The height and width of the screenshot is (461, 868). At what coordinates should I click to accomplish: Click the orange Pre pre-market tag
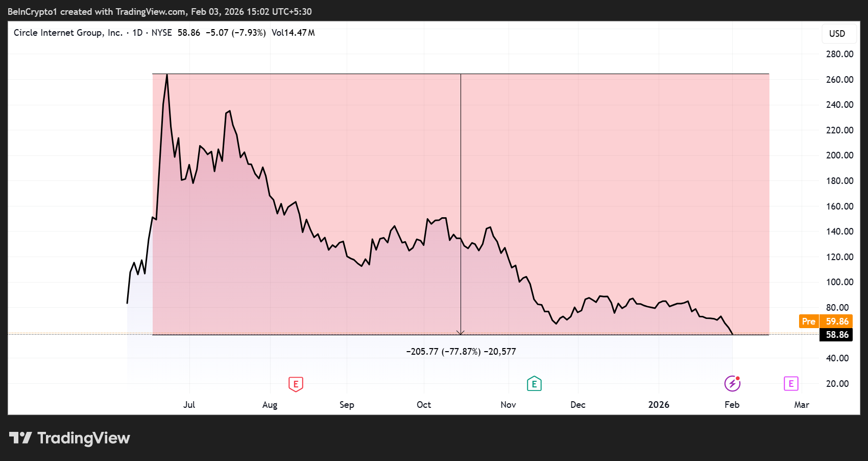click(809, 321)
